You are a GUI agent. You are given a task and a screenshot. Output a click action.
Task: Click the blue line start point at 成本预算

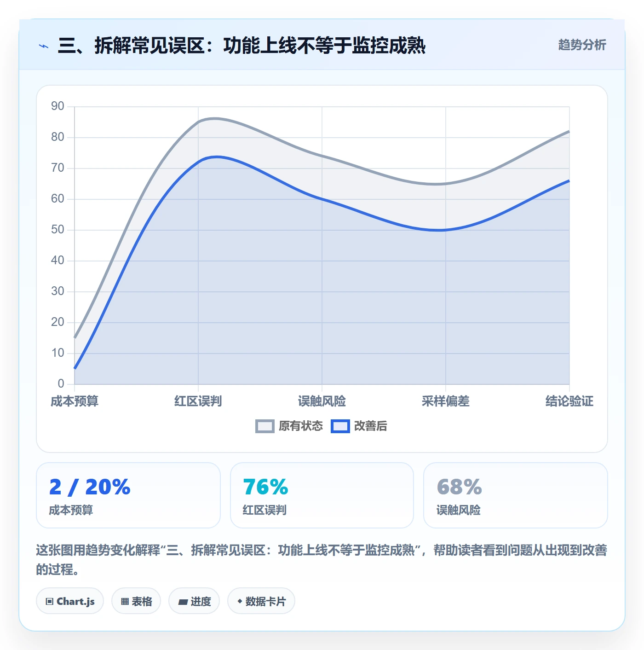[x=75, y=368]
